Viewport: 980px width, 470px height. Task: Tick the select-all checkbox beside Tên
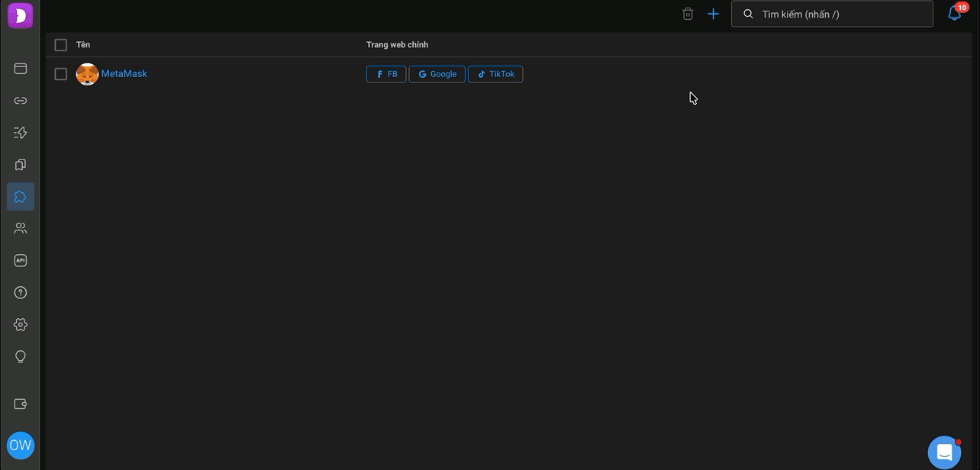61,45
